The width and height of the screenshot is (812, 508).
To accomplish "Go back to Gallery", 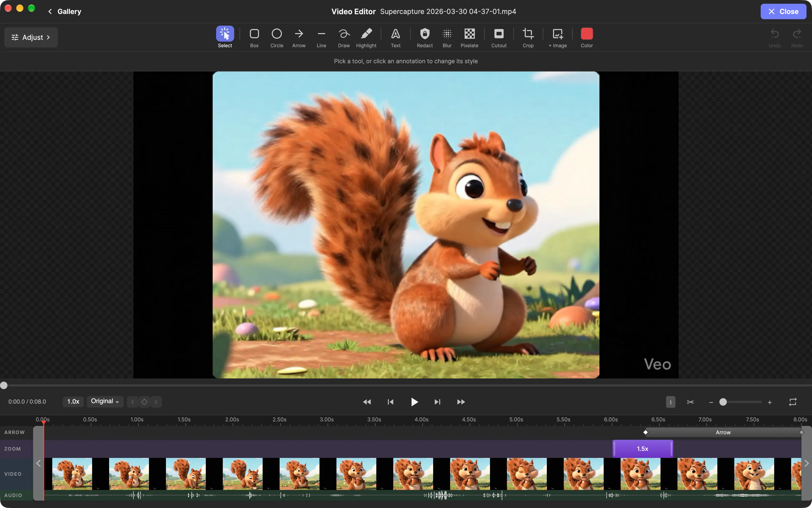I will (x=64, y=11).
